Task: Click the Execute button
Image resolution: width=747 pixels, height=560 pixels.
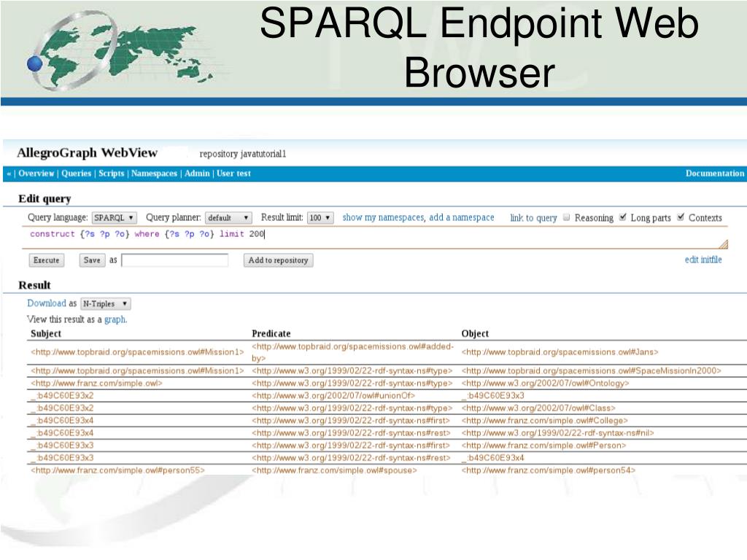Action: click(x=47, y=260)
